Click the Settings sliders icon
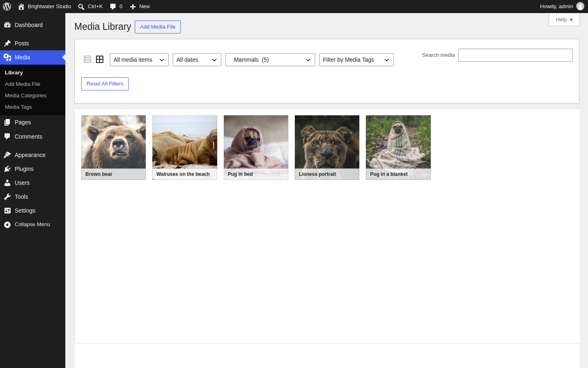 click(7, 211)
